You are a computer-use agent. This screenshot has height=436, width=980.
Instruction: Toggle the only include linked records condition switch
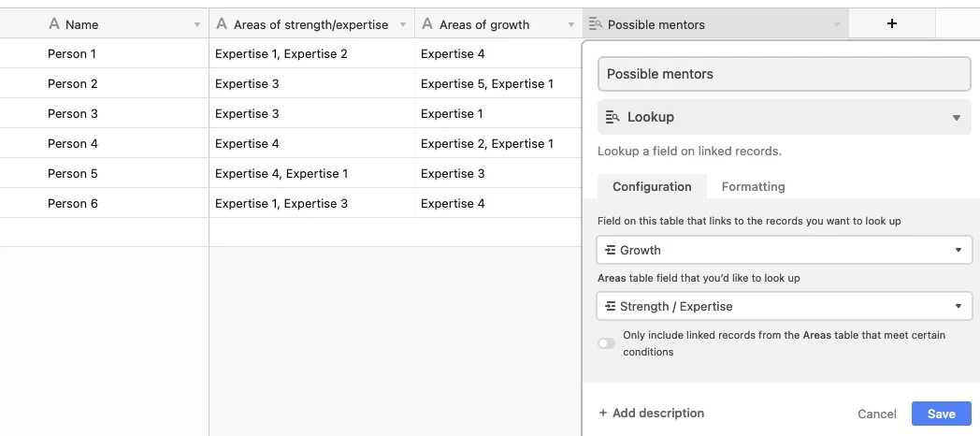coord(607,343)
